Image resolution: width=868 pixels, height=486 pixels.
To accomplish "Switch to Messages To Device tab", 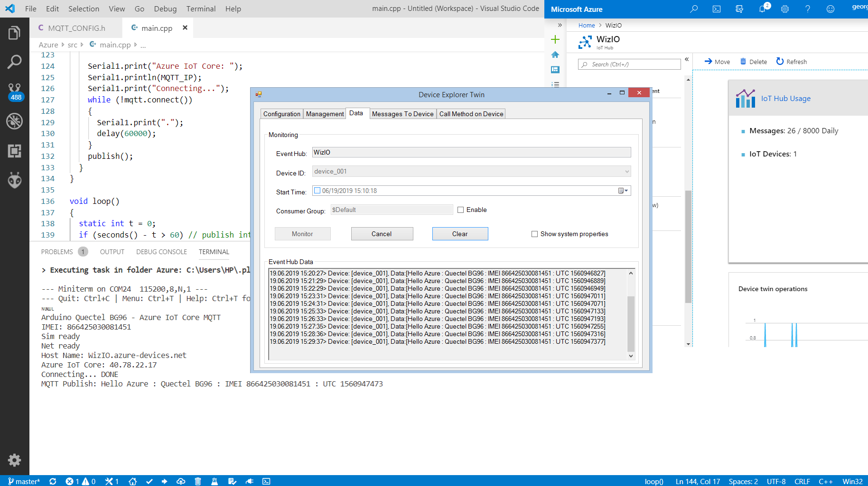I will click(x=402, y=114).
